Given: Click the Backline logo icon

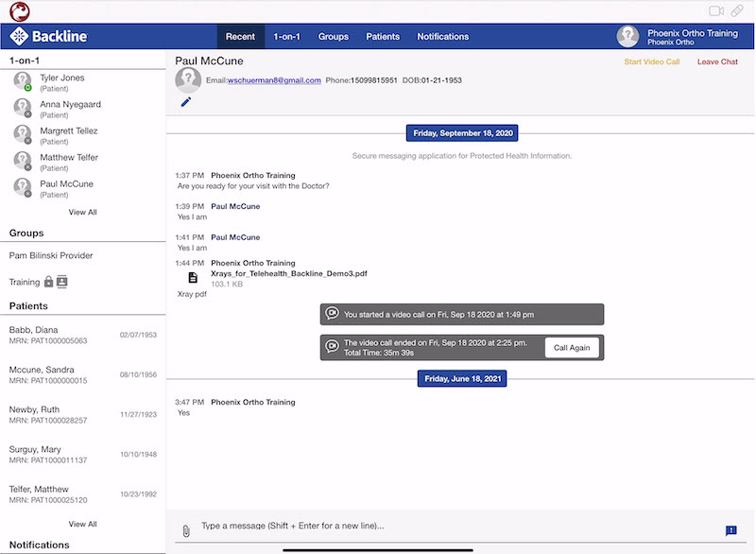Looking at the screenshot, I should click(x=19, y=36).
